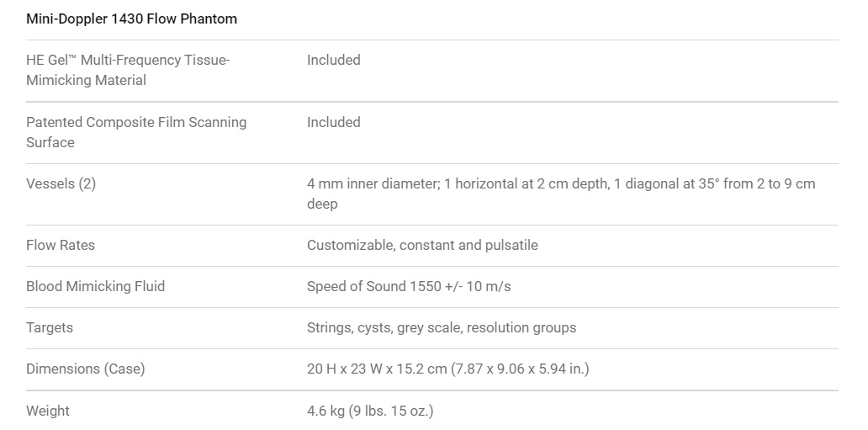Select the Blood Mimicking Fluid label
The width and height of the screenshot is (868, 430).
[x=95, y=286]
